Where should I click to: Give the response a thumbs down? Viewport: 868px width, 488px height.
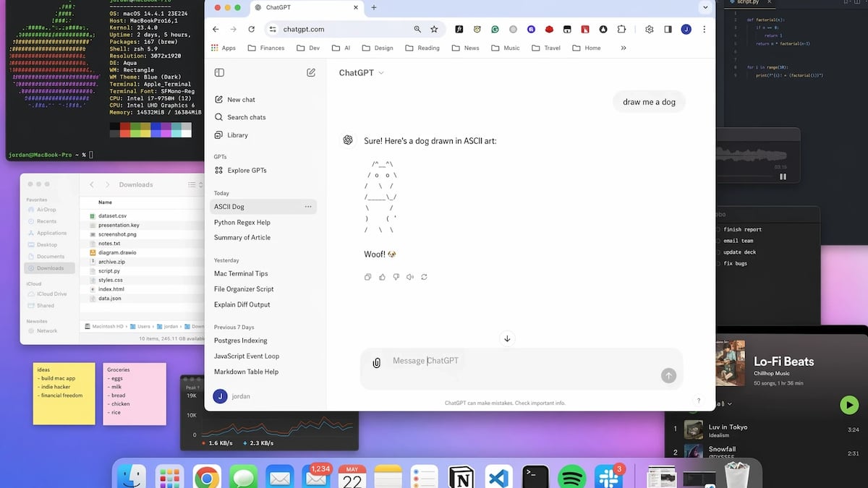pos(396,277)
